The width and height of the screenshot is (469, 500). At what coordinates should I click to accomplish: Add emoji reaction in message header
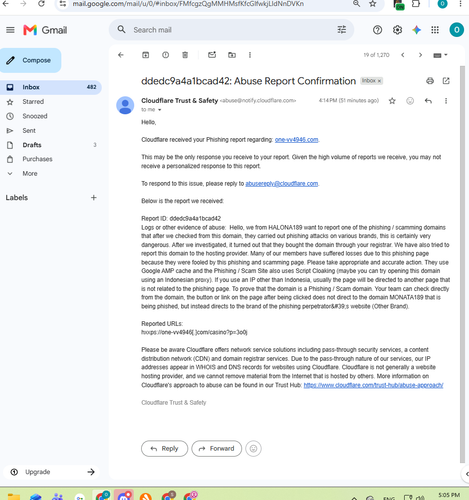[x=410, y=101]
